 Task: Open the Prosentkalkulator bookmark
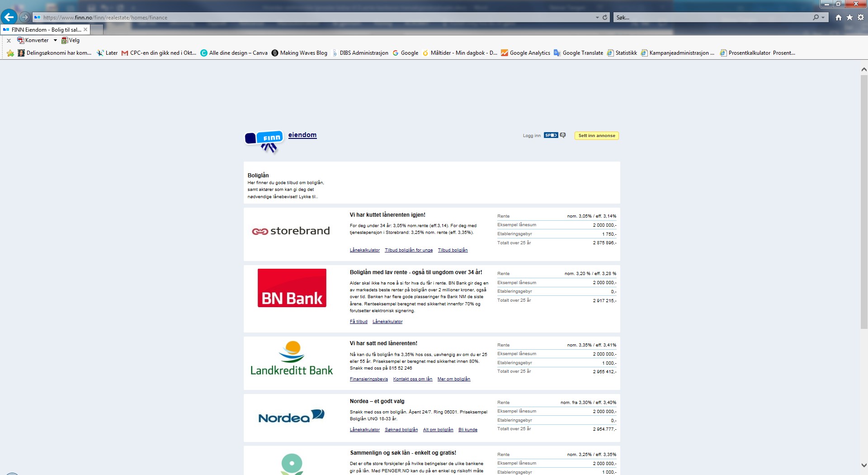pyautogui.click(x=757, y=53)
